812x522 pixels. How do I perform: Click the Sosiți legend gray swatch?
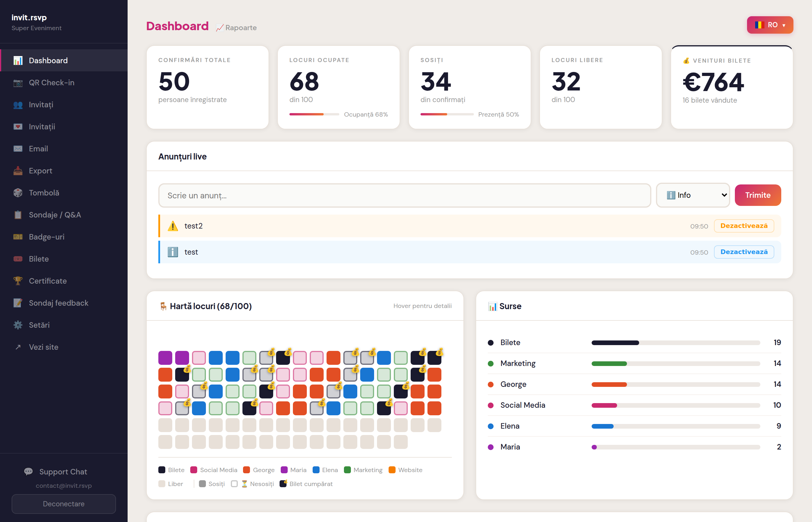pos(202,484)
